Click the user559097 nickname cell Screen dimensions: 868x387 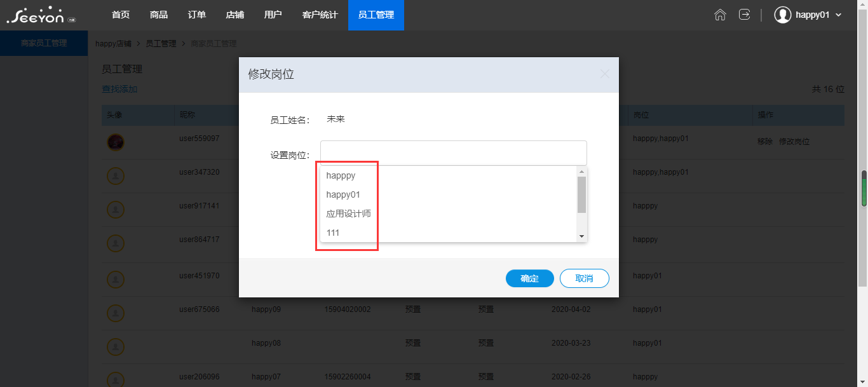(x=200, y=138)
